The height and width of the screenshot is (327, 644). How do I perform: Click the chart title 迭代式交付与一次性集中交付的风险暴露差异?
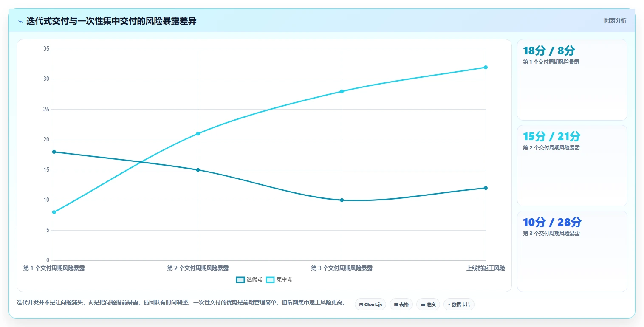pos(111,21)
